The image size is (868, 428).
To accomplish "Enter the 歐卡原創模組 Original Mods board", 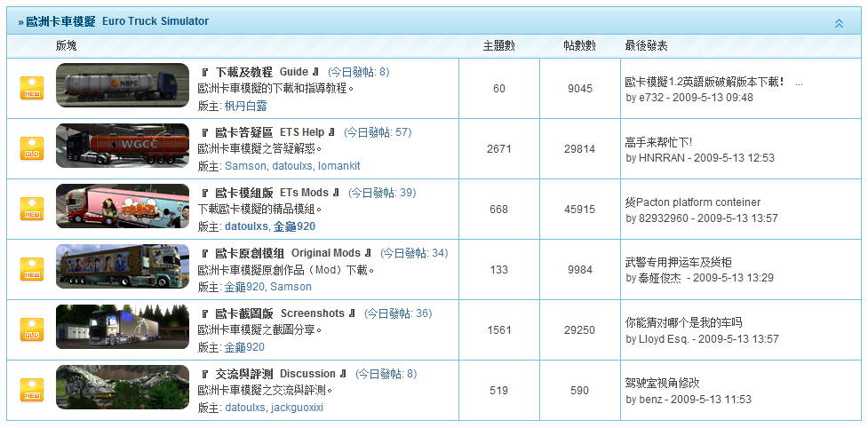I will pos(288,253).
